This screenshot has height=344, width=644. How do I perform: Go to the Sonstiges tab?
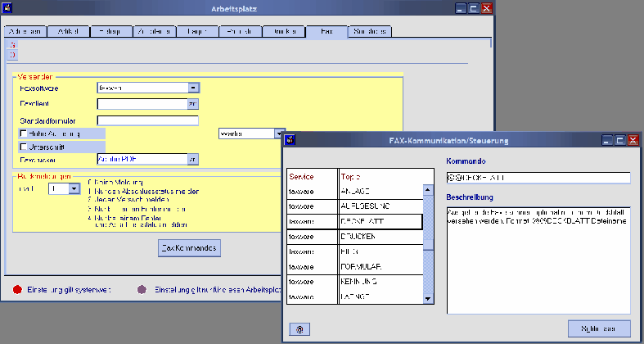pyautogui.click(x=370, y=32)
